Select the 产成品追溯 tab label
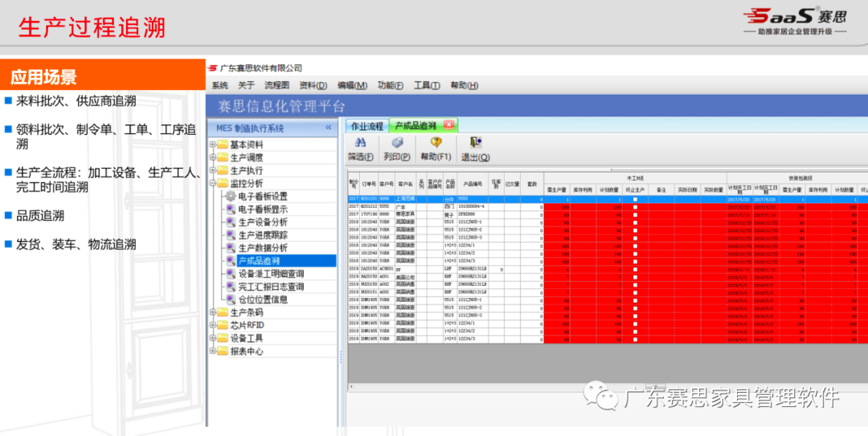Viewport: 868px width, 436px height. [416, 126]
